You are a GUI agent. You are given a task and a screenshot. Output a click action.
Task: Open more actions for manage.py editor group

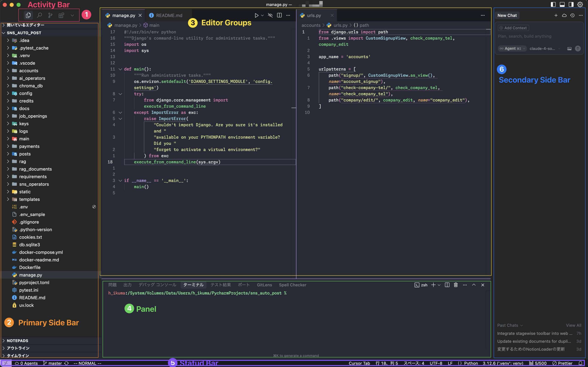pos(288,15)
